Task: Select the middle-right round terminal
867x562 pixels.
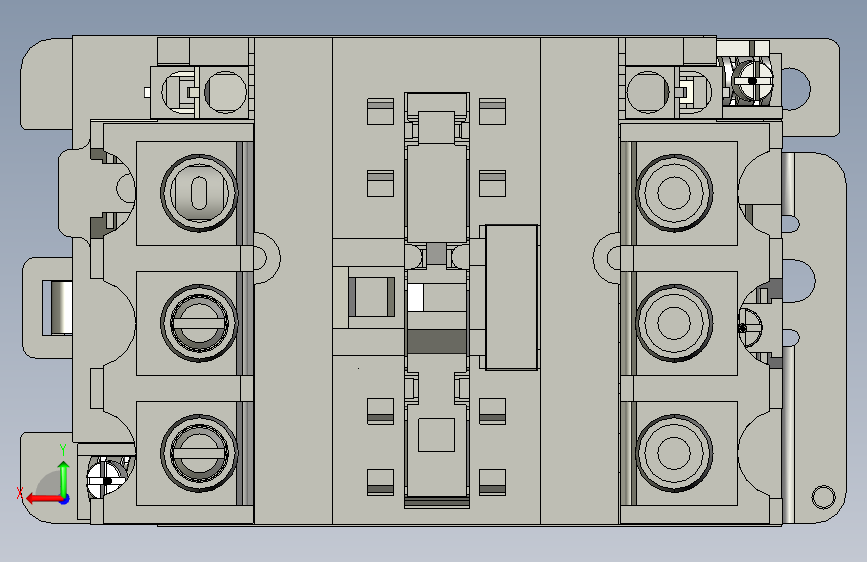Action: pos(674,323)
